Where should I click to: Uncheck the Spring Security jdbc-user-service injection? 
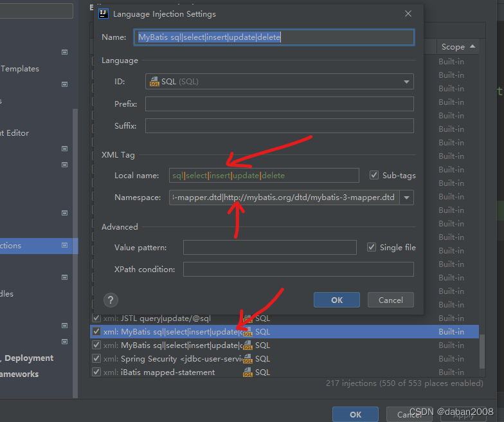[96, 359]
